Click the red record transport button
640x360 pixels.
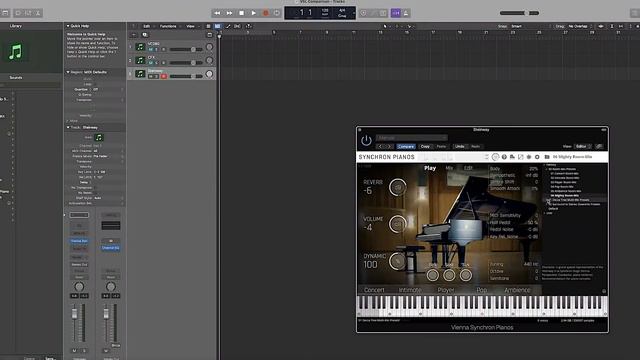266,13
